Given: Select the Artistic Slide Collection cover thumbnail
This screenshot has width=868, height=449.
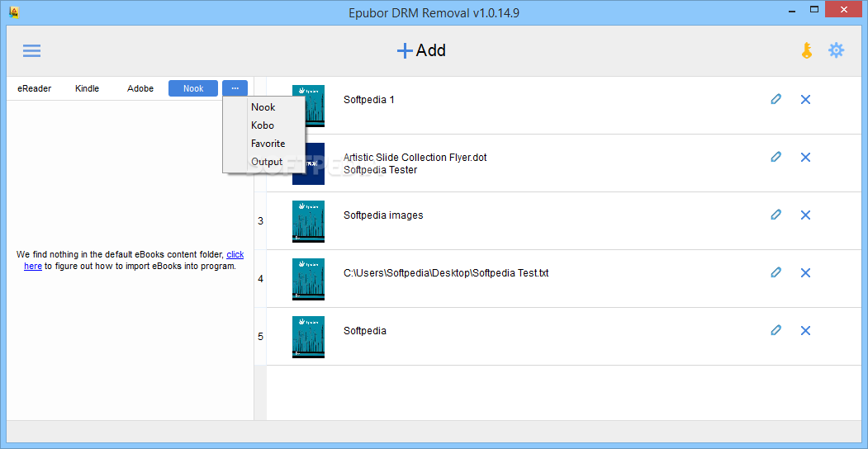Looking at the screenshot, I should pos(315,163).
